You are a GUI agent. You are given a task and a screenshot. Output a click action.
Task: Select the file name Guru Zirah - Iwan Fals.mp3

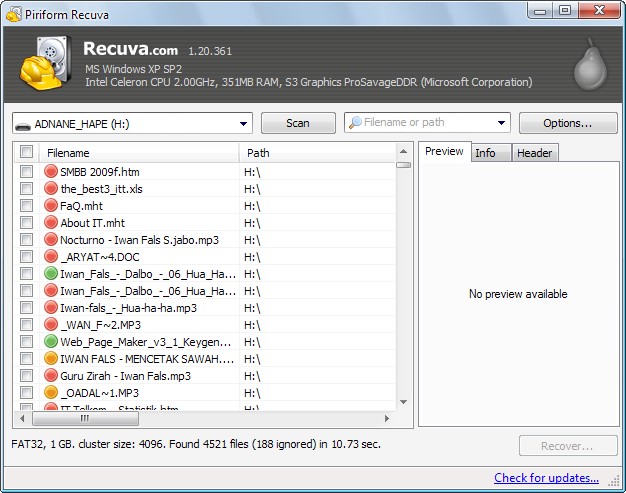125,376
